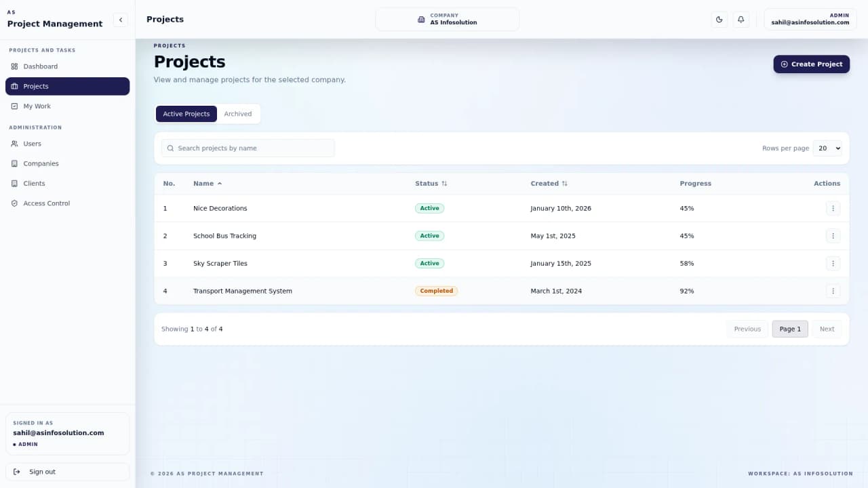Select Projects in the sidebar
This screenshot has width=868, height=488.
pos(67,86)
